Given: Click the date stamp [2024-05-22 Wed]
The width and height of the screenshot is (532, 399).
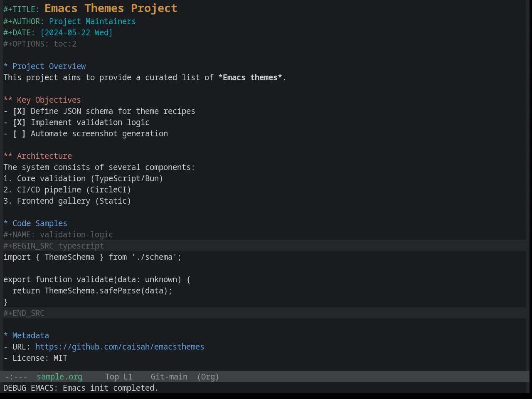Looking at the screenshot, I should click(76, 33).
